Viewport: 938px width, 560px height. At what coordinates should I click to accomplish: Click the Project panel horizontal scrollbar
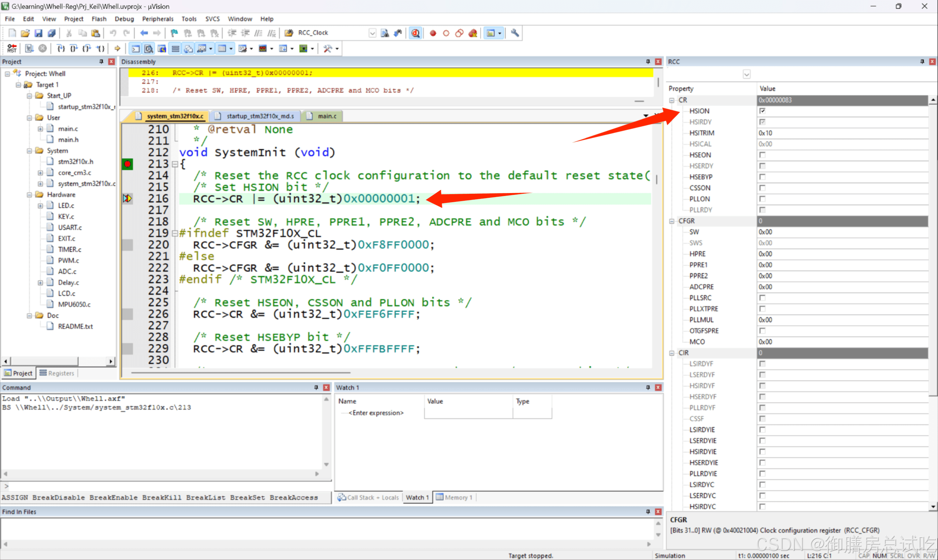(x=44, y=361)
